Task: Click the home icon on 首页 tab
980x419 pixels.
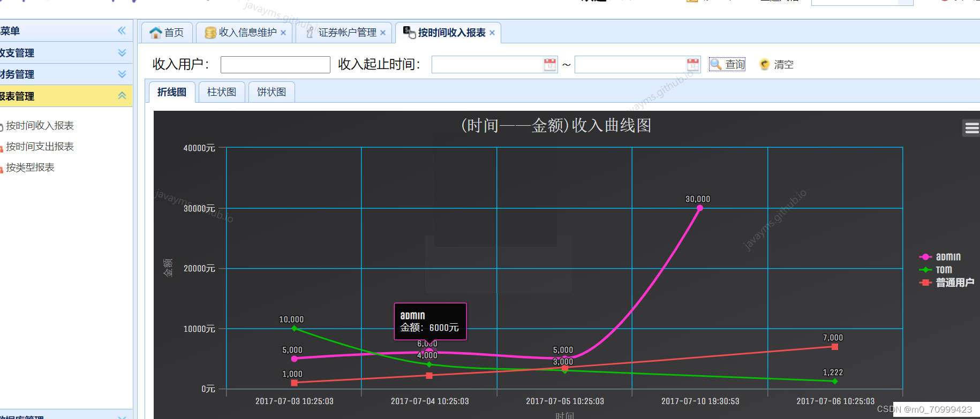Action: click(156, 33)
